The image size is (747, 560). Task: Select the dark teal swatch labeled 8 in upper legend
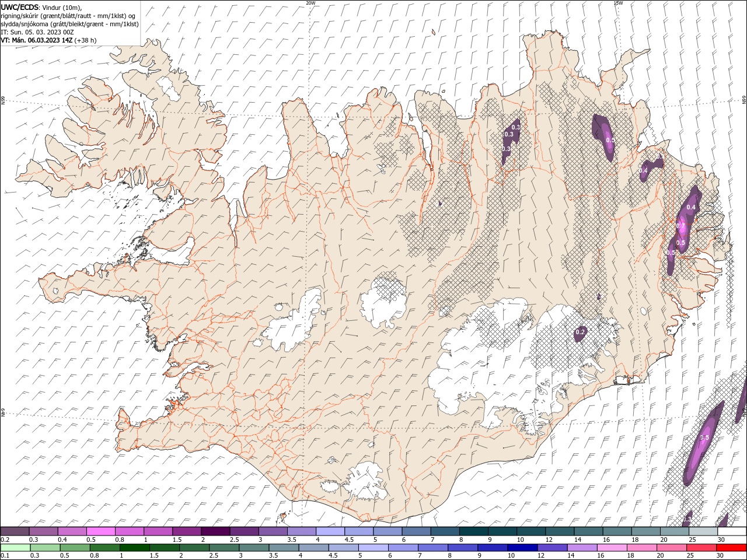(x=473, y=531)
